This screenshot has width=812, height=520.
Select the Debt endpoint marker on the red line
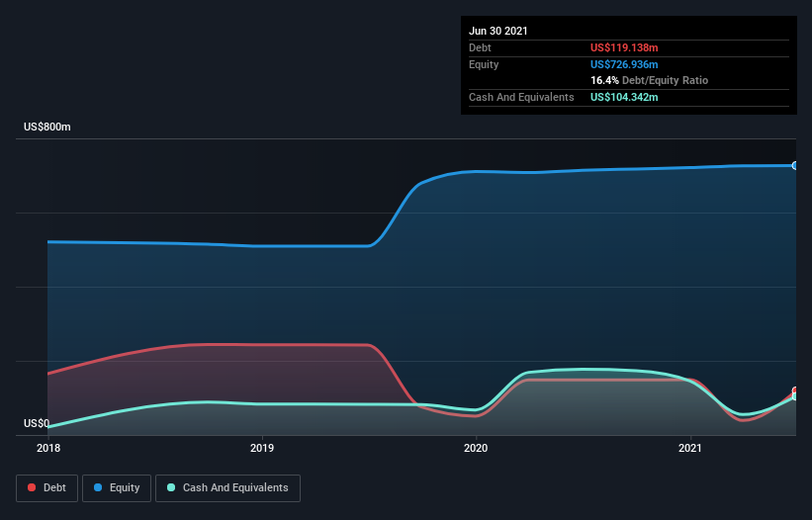[795, 390]
